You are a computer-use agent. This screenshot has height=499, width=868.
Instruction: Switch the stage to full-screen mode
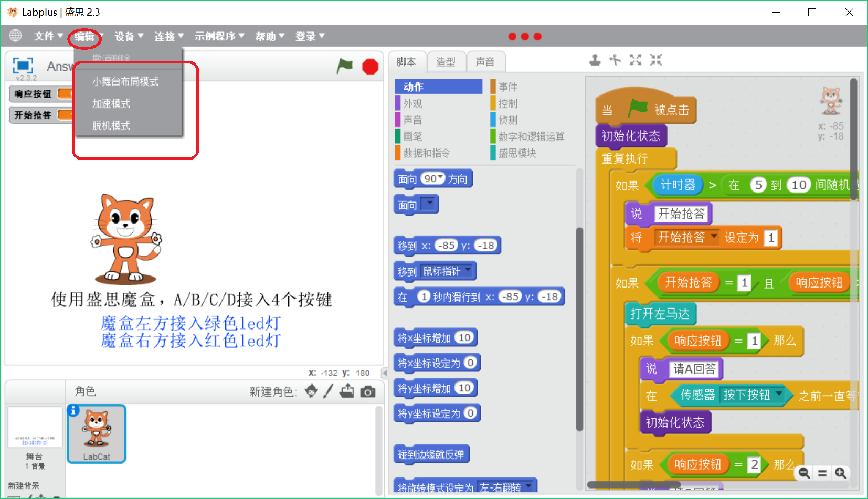tap(23, 66)
